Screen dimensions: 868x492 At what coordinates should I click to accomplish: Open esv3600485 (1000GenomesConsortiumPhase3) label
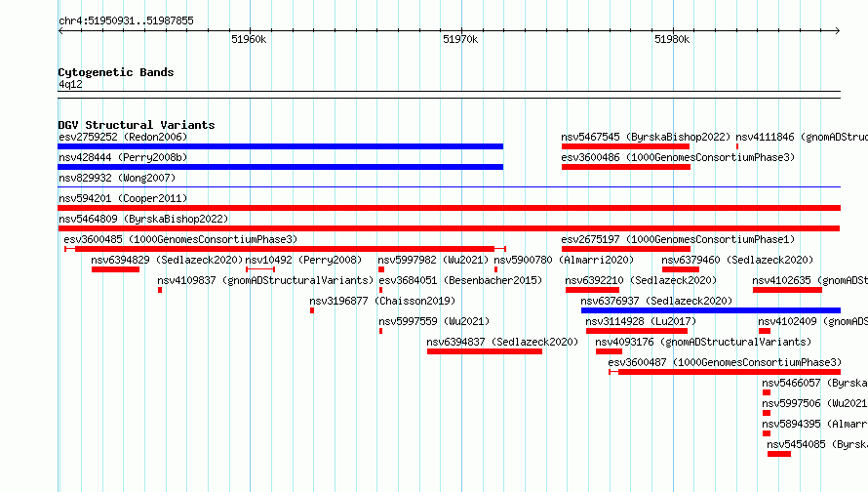coord(180,239)
